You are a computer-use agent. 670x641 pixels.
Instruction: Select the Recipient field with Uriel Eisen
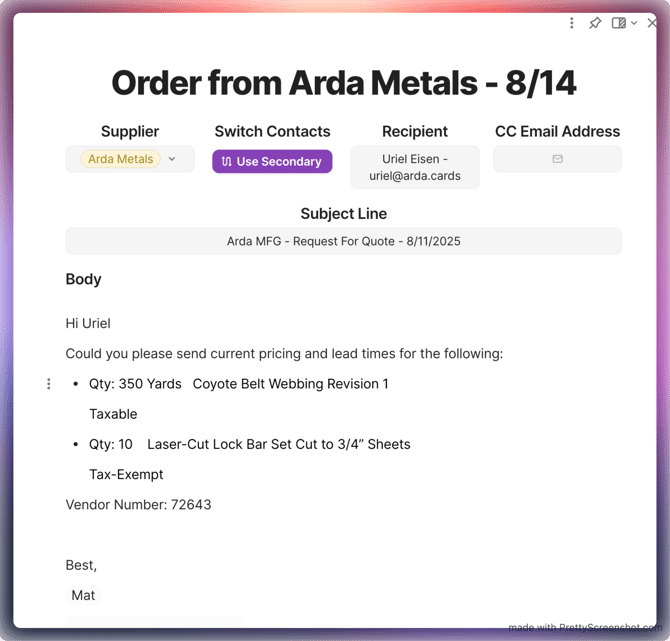pyautogui.click(x=414, y=167)
